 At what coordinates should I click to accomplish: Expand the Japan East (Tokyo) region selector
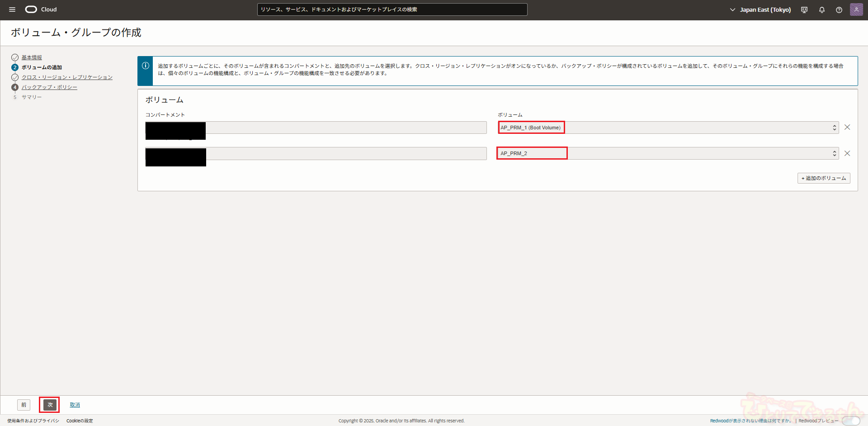[x=760, y=10]
